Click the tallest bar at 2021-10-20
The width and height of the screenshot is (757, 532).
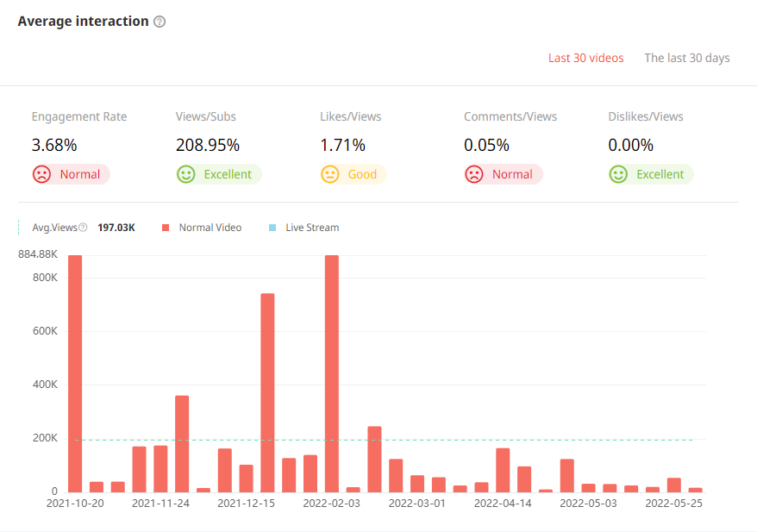75,372
